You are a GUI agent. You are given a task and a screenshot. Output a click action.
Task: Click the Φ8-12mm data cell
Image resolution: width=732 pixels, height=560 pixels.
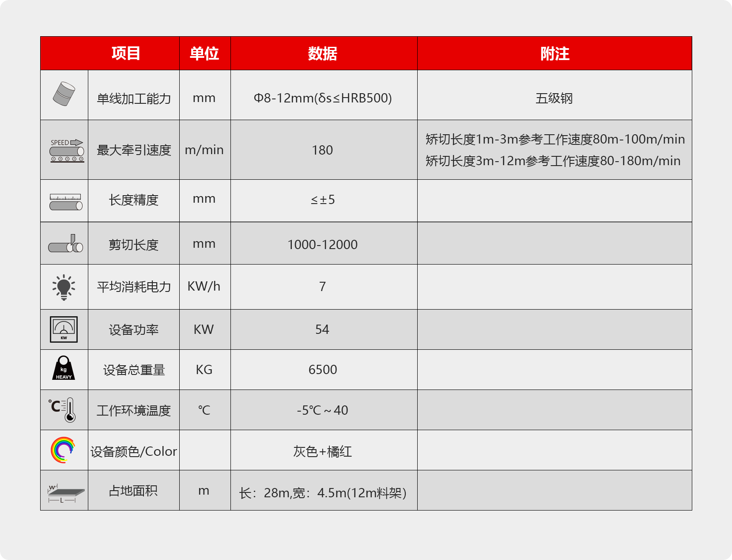323,98
